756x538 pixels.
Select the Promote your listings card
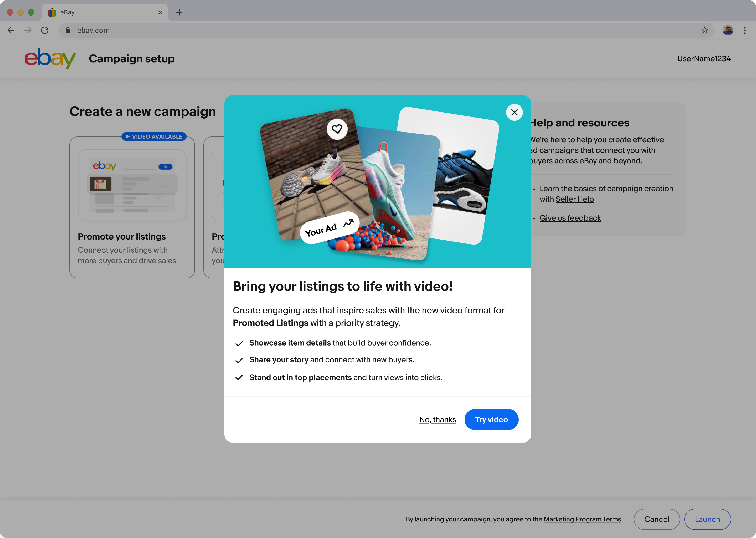[132, 207]
